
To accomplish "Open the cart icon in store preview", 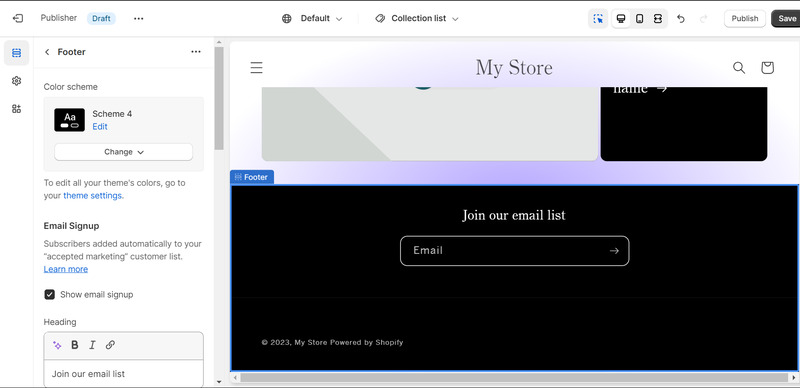I will click(767, 67).
